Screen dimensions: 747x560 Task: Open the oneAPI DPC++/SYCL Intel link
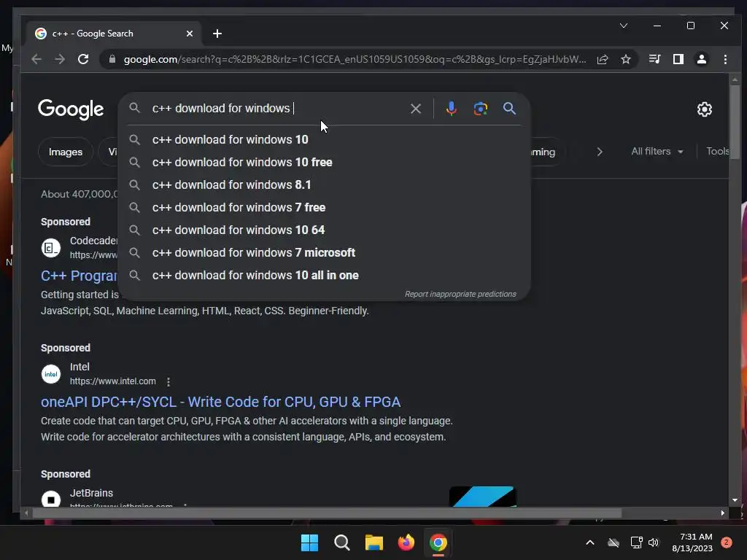[220, 402]
